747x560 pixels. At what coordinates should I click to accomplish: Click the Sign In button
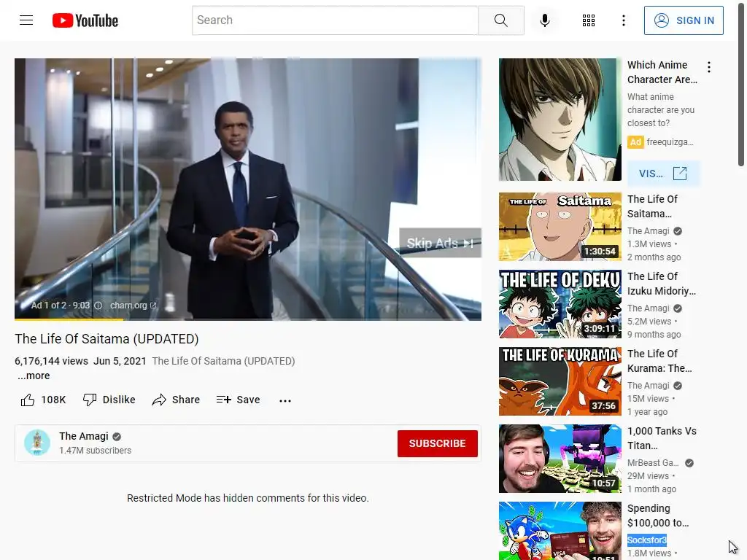683,20
